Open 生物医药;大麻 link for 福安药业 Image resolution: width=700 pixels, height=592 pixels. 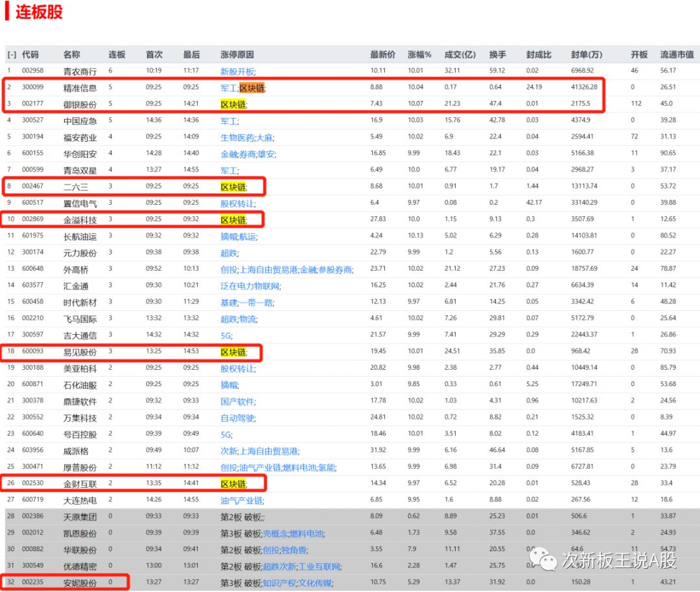click(x=248, y=137)
